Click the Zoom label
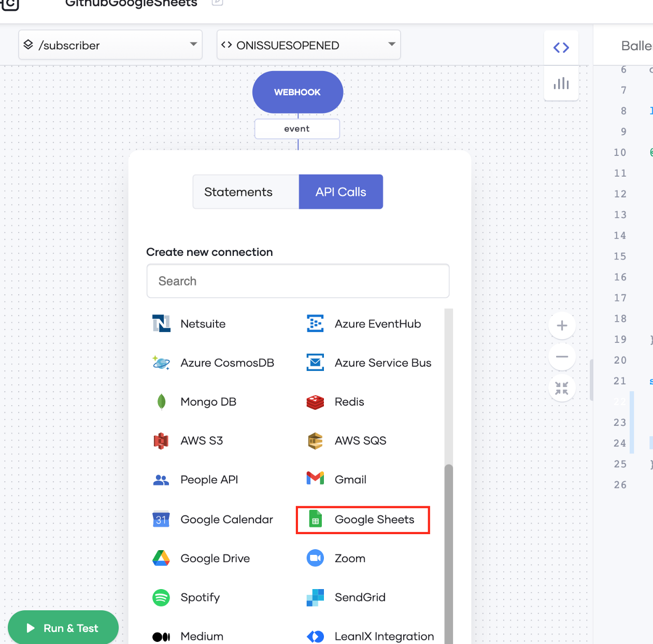This screenshot has height=644, width=653. point(350,558)
